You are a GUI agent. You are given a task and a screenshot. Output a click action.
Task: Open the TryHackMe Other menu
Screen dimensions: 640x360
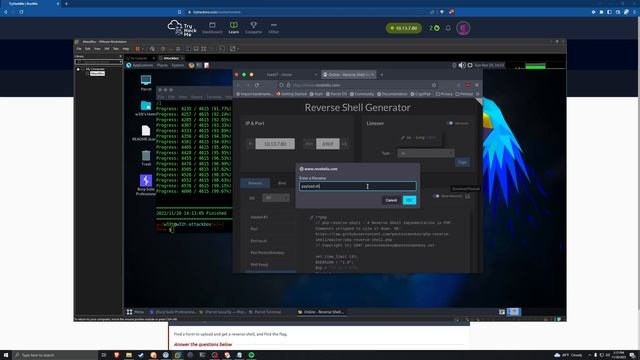273,28
